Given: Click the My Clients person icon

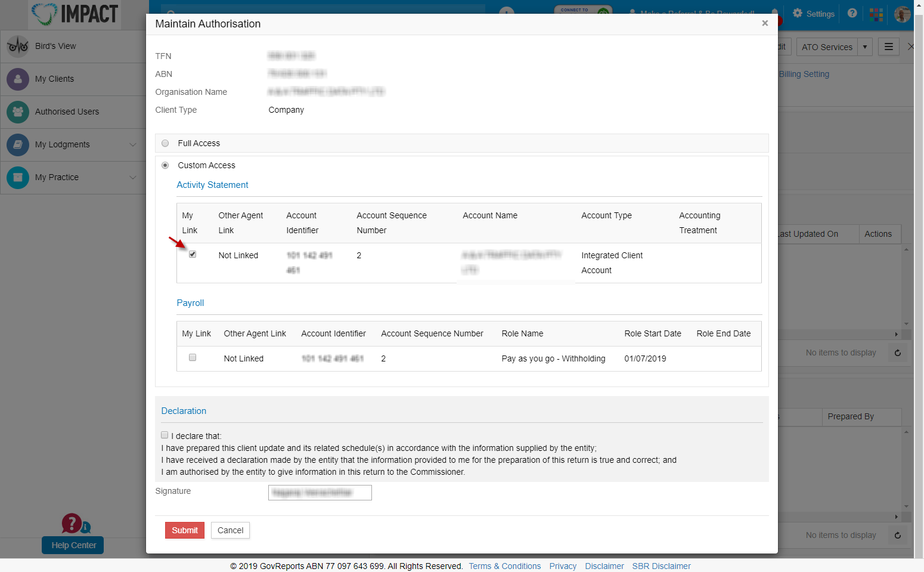Looking at the screenshot, I should coord(18,79).
